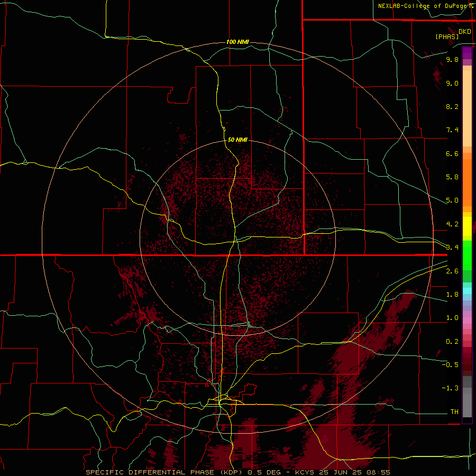Image resolution: width=476 pixels, height=476 pixels.
Task: Click the 100 NMI range ring label
Action: click(237, 42)
